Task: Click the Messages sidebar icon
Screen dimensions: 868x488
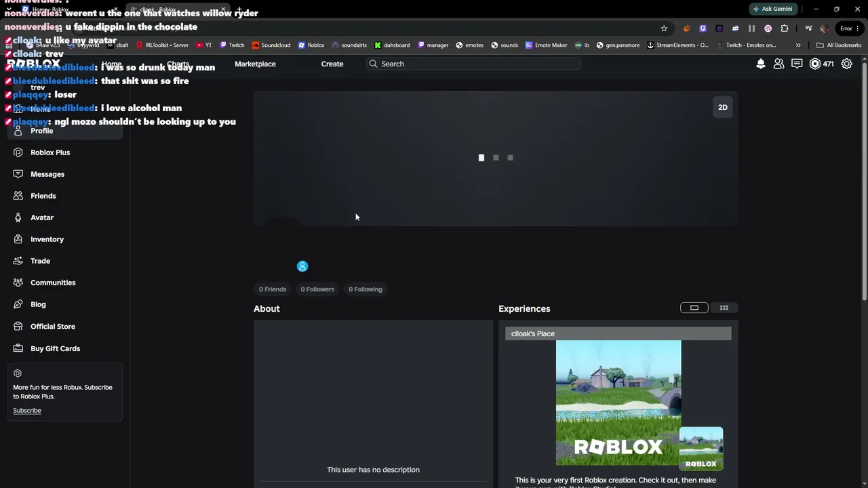Action: tap(18, 174)
